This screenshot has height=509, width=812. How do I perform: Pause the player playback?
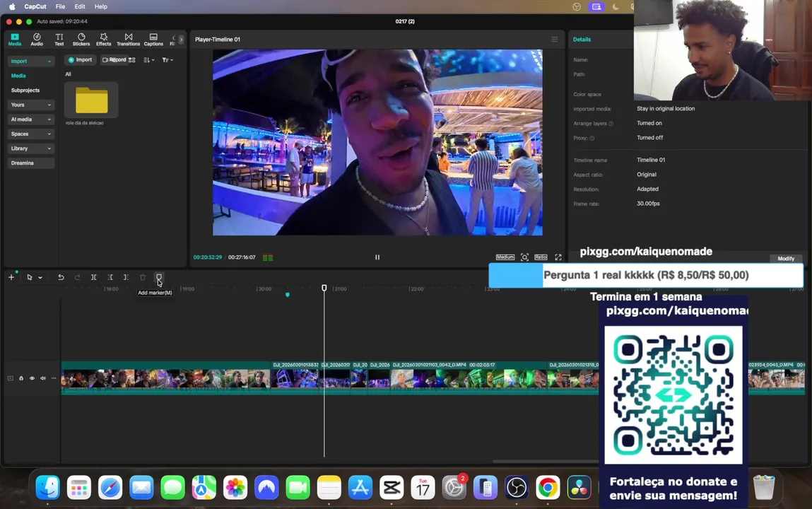click(x=377, y=257)
